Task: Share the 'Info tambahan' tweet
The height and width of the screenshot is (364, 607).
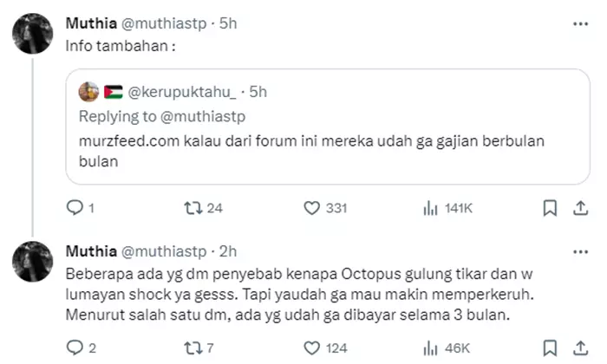Action: (580, 208)
